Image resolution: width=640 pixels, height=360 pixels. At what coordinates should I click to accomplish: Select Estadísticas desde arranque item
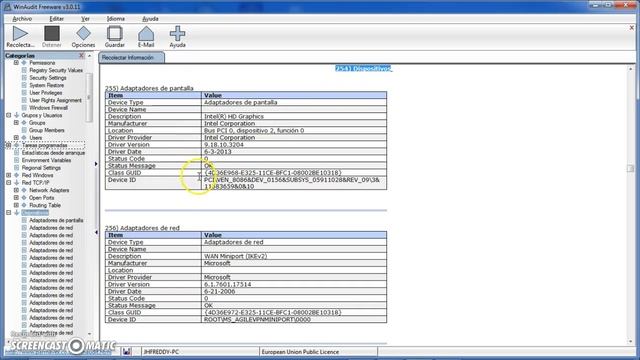click(53, 153)
